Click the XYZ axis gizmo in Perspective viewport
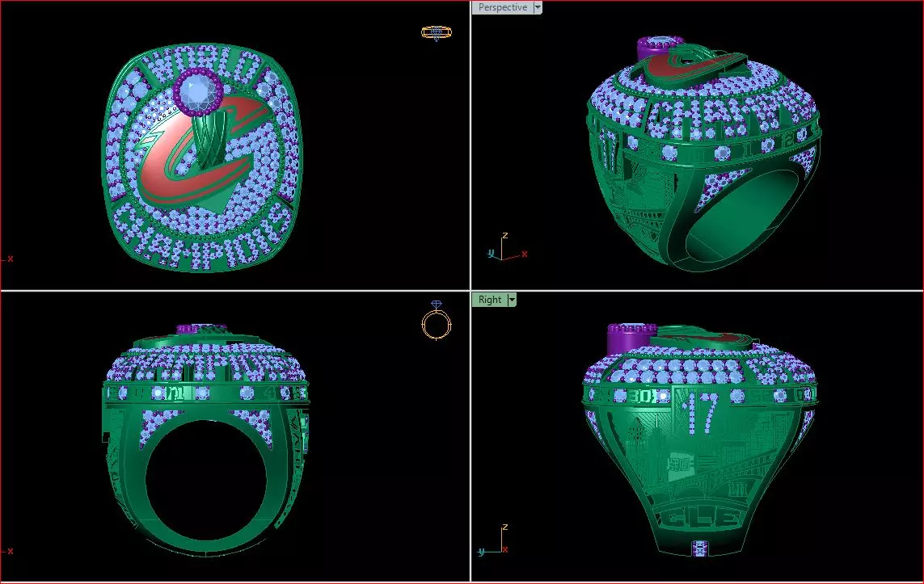 pyautogui.click(x=507, y=248)
